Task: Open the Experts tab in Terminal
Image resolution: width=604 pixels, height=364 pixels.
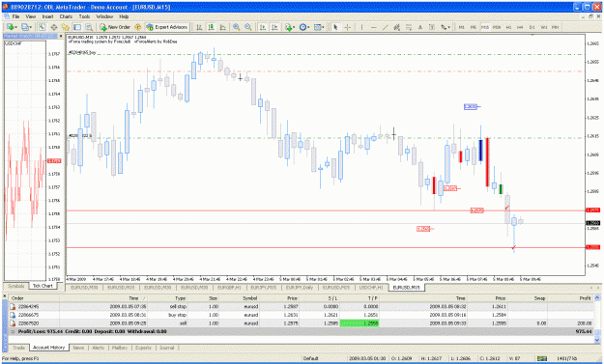Action: pyautogui.click(x=143, y=348)
